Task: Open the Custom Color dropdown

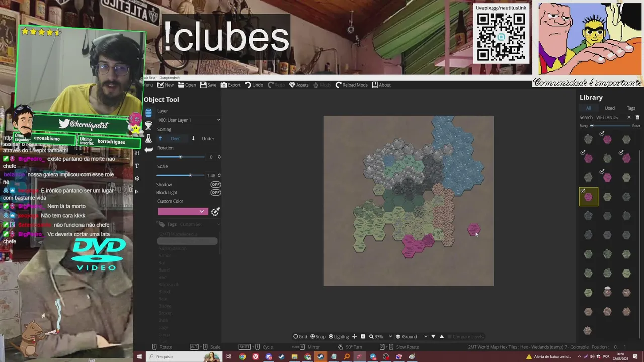Action: 182,212
